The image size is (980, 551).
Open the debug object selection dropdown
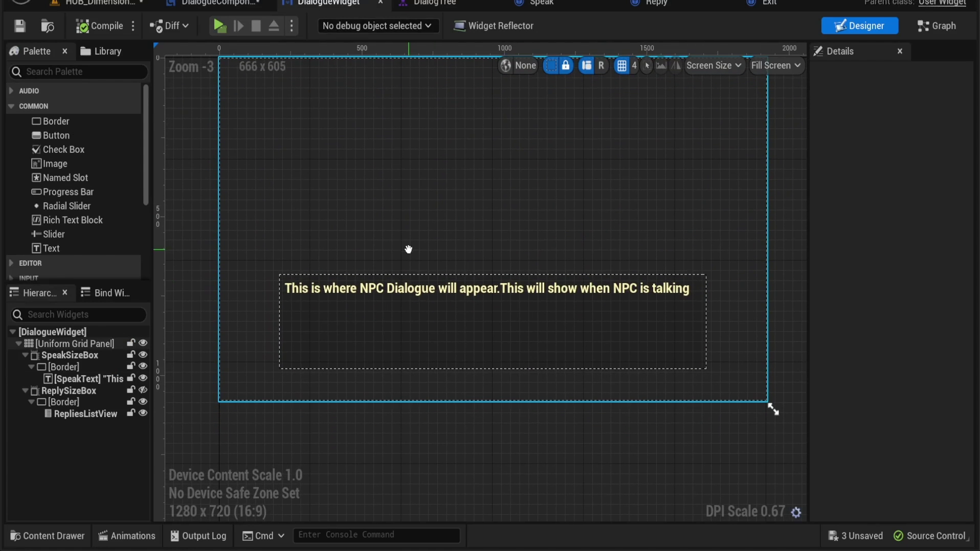click(x=377, y=26)
